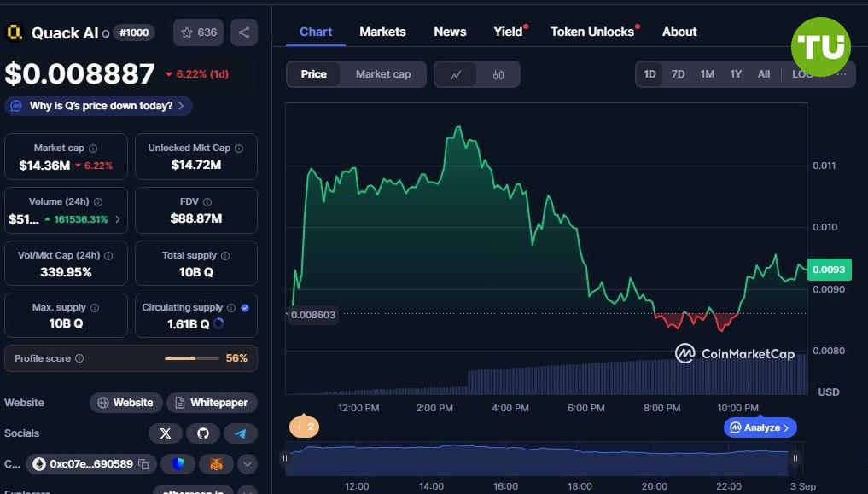Open the share icon button

click(x=244, y=32)
